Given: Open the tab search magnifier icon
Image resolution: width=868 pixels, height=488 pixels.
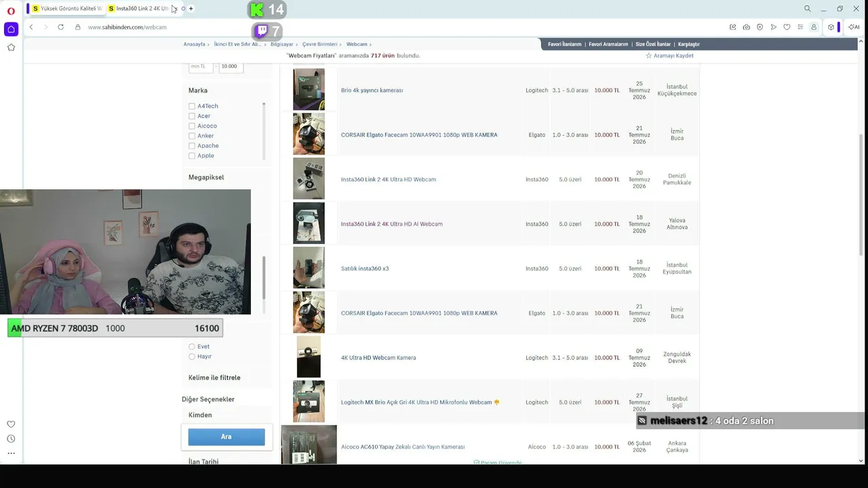Looking at the screenshot, I should click(x=808, y=9).
